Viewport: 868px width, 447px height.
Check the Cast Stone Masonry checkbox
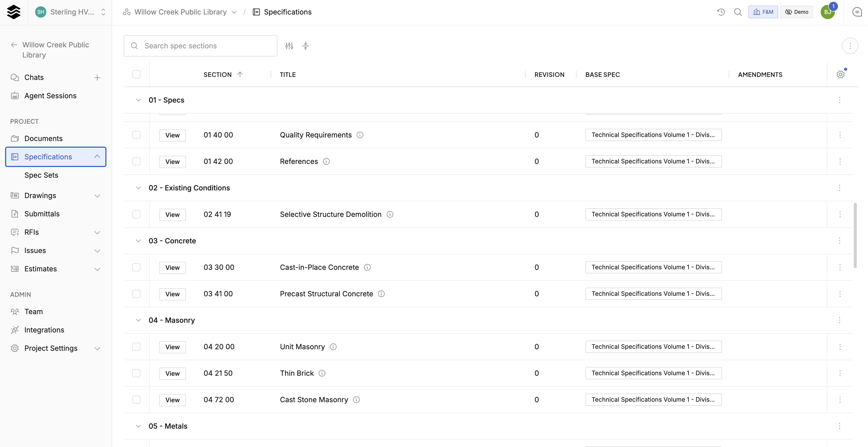[x=136, y=400]
